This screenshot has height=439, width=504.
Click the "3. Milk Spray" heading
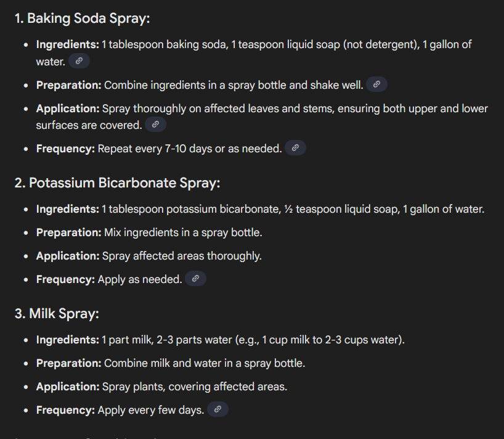(57, 314)
